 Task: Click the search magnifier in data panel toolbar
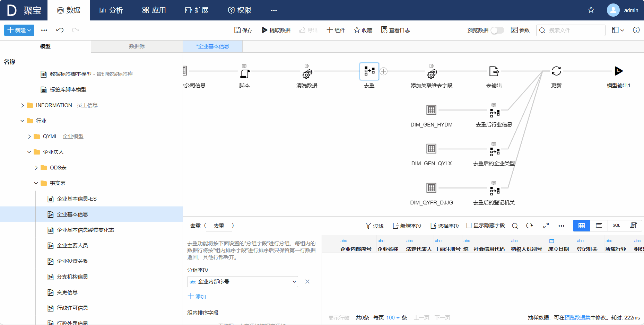[x=515, y=226]
